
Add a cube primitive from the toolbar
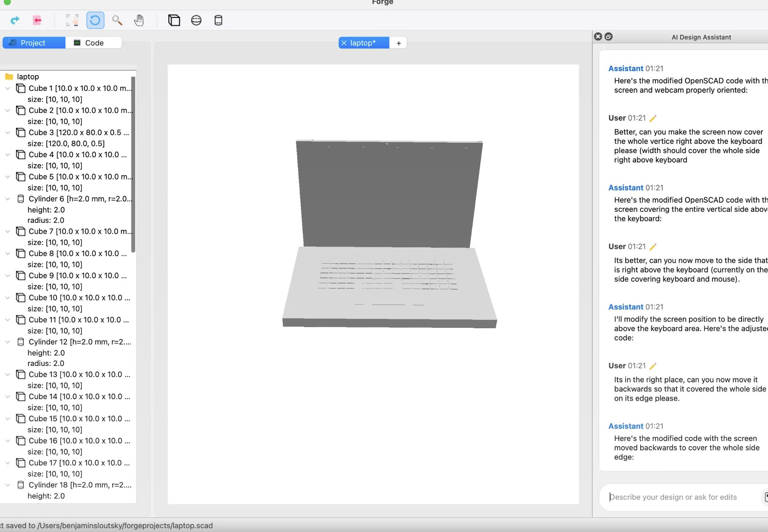click(174, 20)
